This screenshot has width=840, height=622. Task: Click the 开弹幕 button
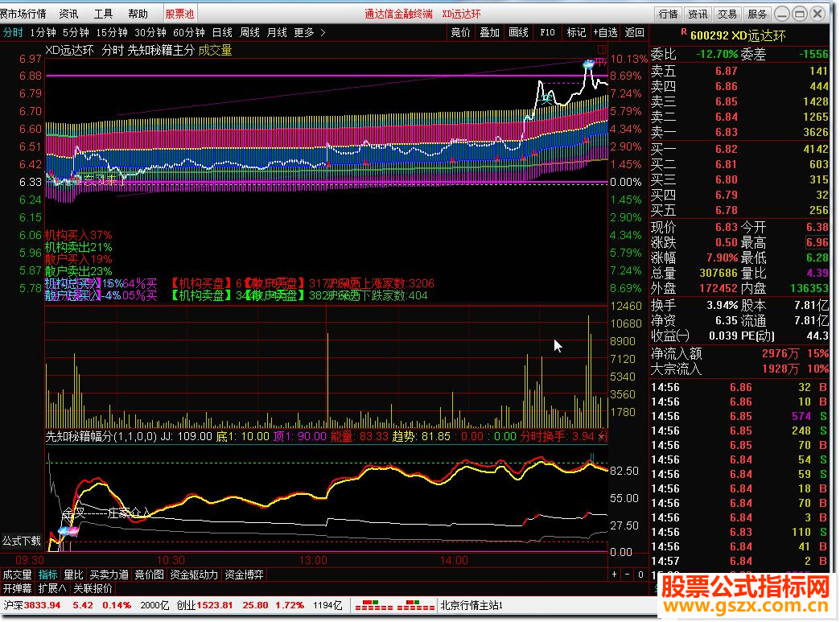pyautogui.click(x=17, y=589)
